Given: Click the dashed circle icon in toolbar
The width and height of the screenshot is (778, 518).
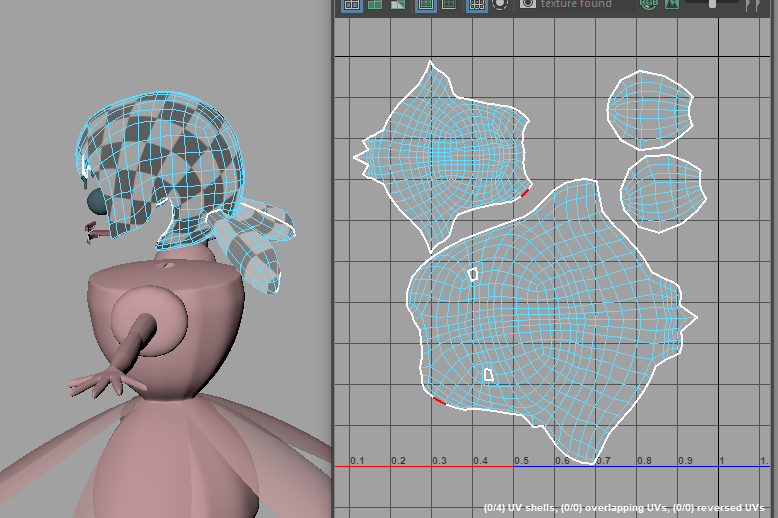Looking at the screenshot, I should 500,4.
